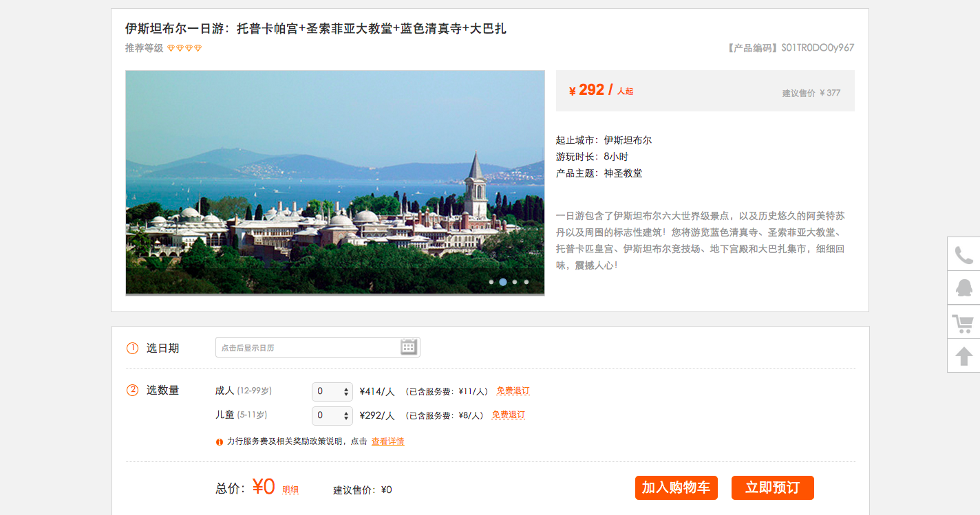Click the date input showing 点击后显示日历
980x515 pixels.
(x=317, y=347)
